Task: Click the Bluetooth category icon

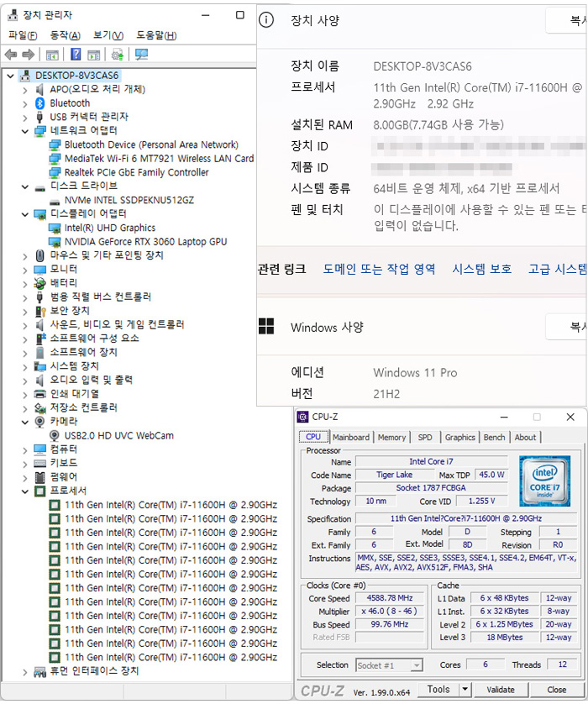Action: (x=40, y=103)
